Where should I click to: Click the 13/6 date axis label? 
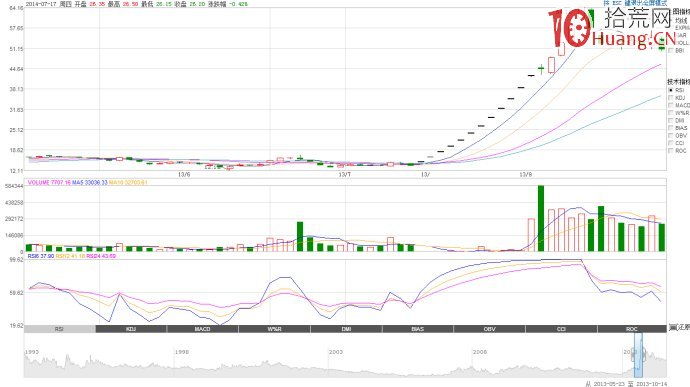(x=184, y=174)
